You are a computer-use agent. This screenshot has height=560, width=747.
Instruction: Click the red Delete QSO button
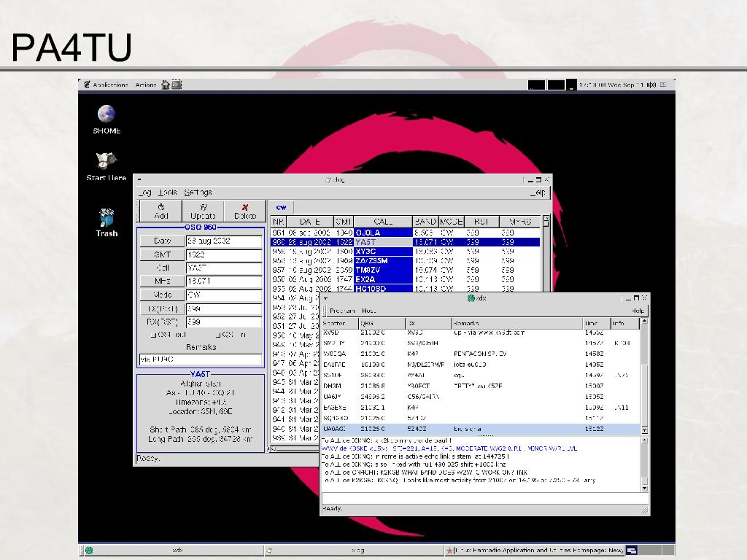pos(245,211)
